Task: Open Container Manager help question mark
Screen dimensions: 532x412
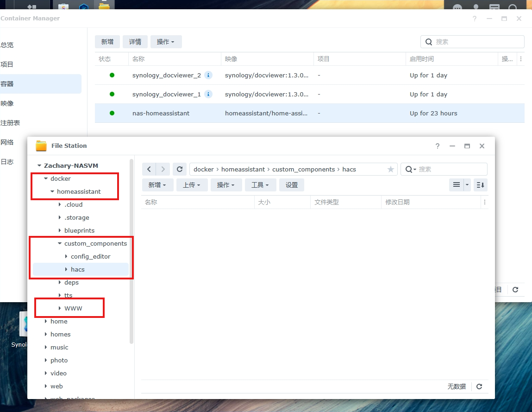Action: [x=474, y=19]
